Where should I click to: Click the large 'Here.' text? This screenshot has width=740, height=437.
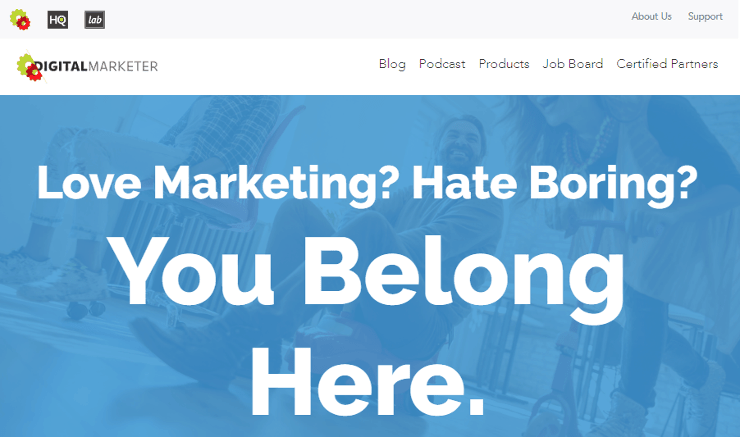(367, 382)
